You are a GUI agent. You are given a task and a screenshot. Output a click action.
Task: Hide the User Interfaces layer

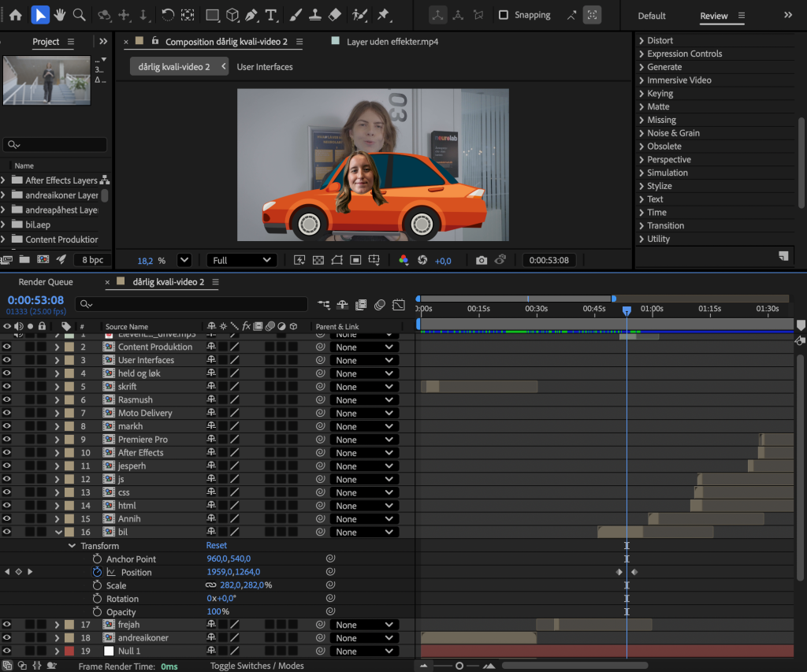click(x=6, y=360)
